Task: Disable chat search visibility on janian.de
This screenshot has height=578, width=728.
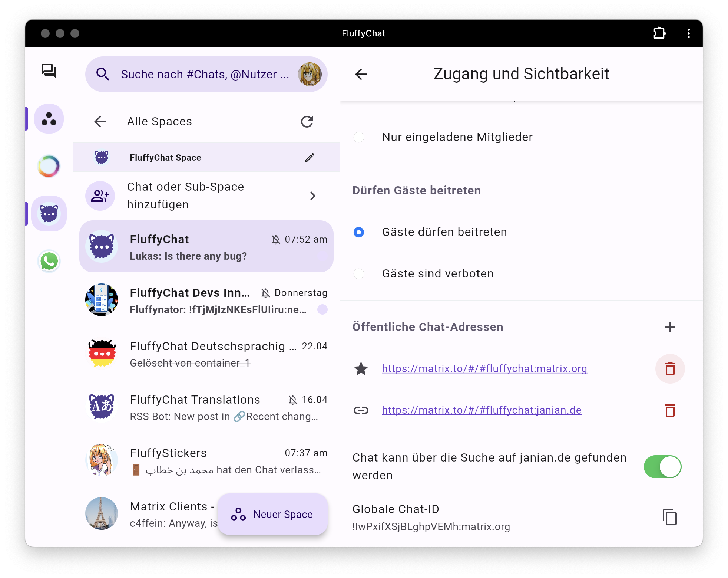Action: point(662,467)
